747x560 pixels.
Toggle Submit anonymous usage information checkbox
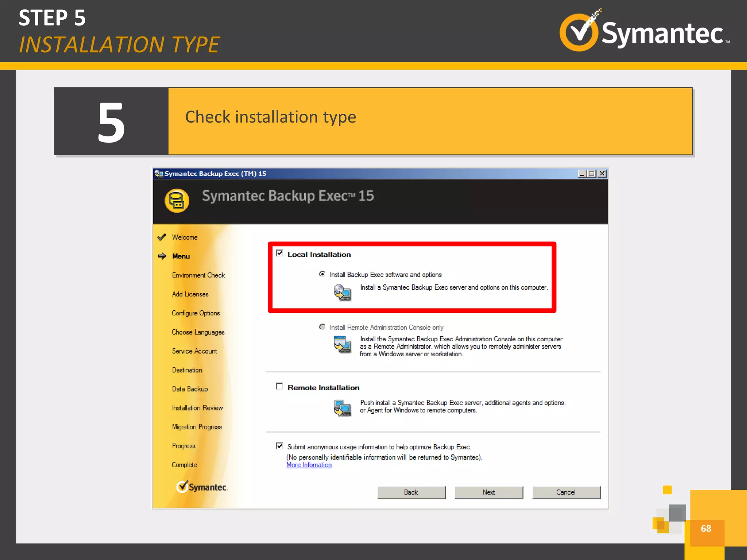click(x=279, y=446)
